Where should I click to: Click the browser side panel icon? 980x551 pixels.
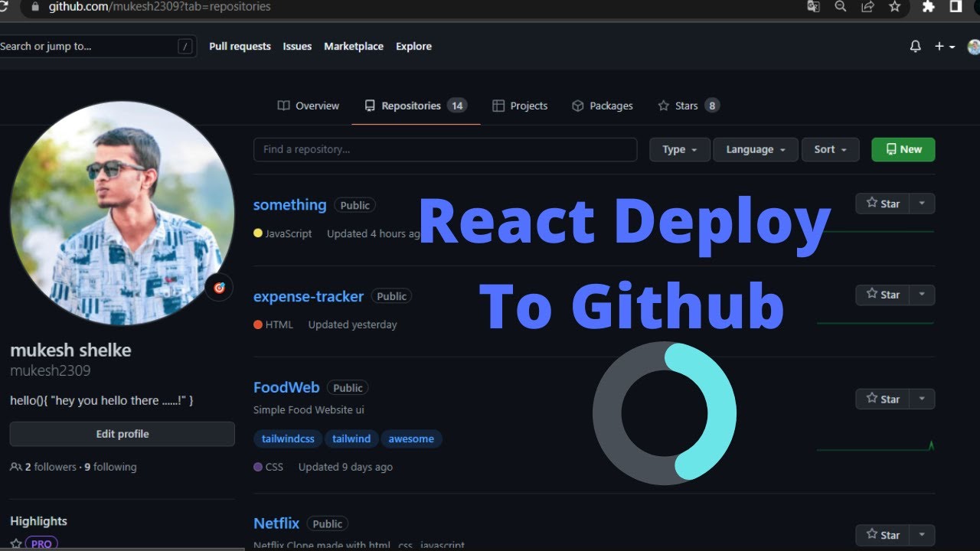955,6
